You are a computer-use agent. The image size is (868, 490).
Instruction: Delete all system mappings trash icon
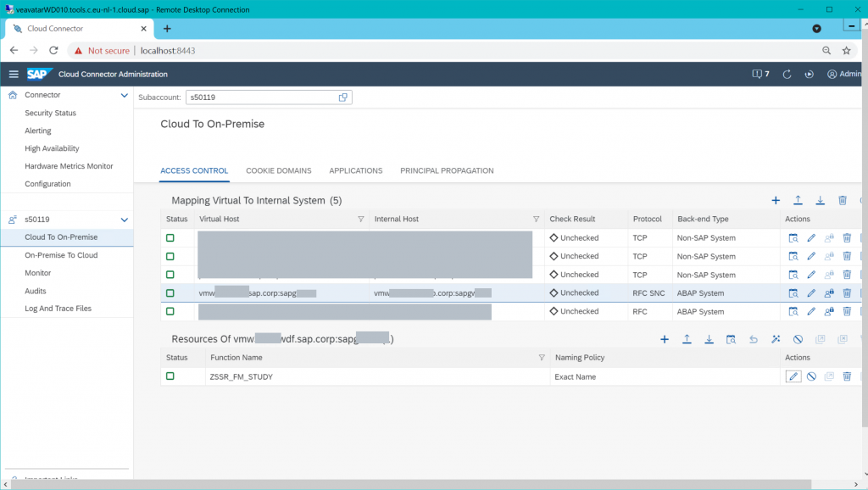842,200
